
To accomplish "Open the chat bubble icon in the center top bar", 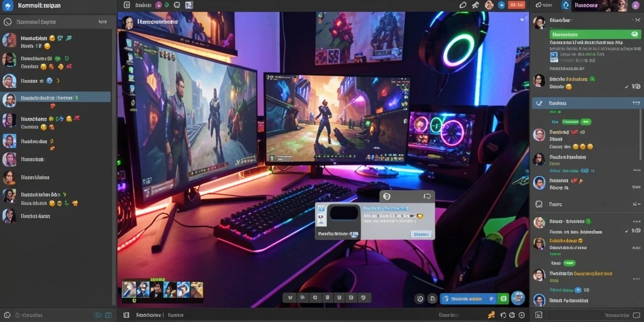I will click(177, 5).
